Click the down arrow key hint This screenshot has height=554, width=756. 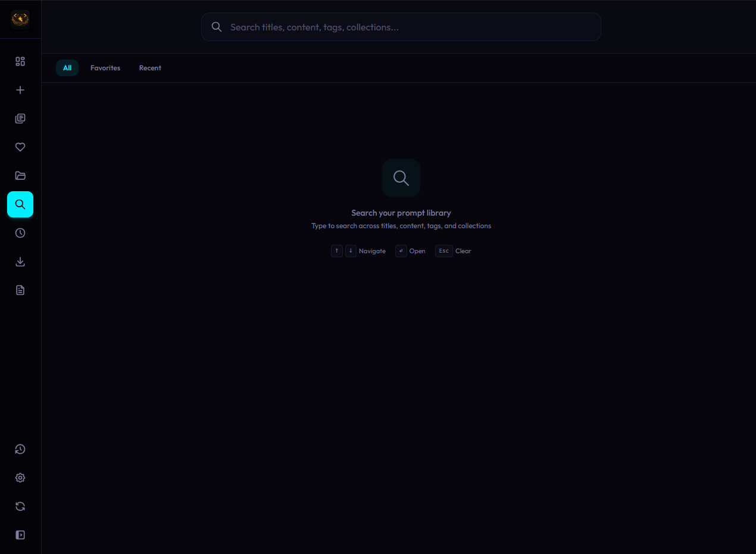pyautogui.click(x=351, y=251)
